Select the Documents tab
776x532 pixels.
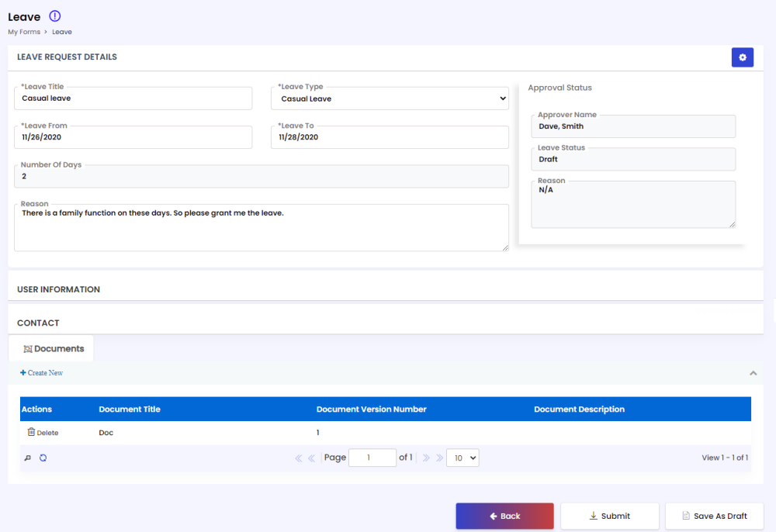tap(54, 349)
